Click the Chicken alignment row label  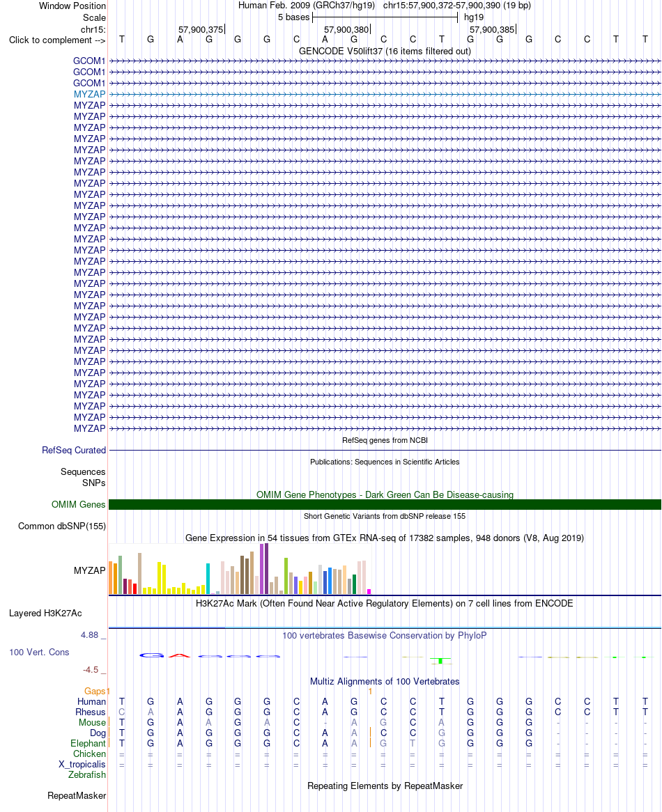(89, 754)
